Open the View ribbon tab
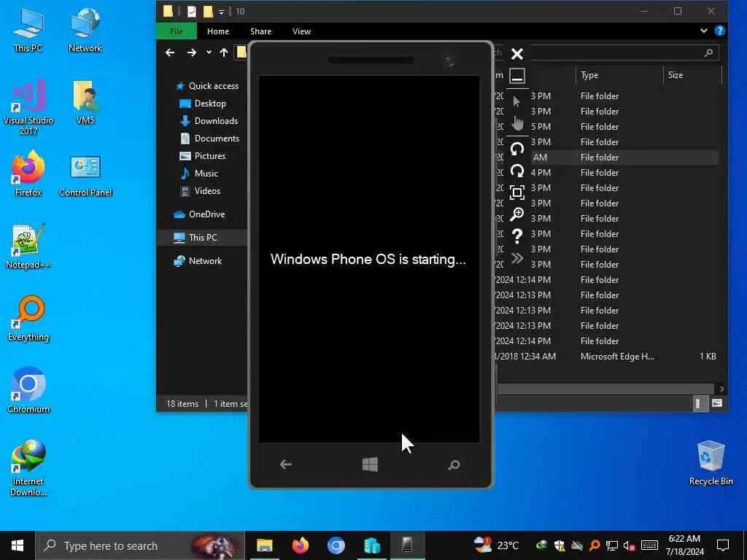The height and width of the screenshot is (560, 747). click(x=301, y=31)
